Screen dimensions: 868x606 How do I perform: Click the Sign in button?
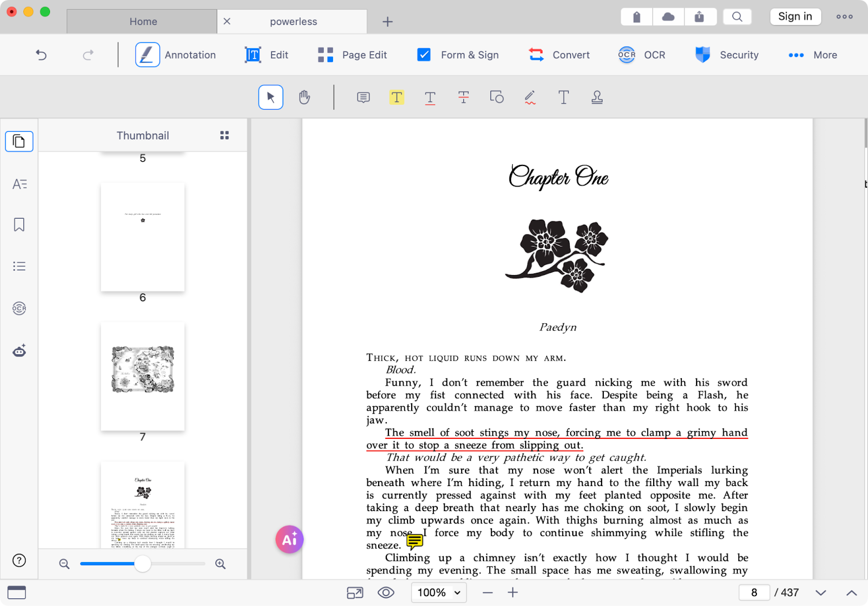pyautogui.click(x=795, y=16)
